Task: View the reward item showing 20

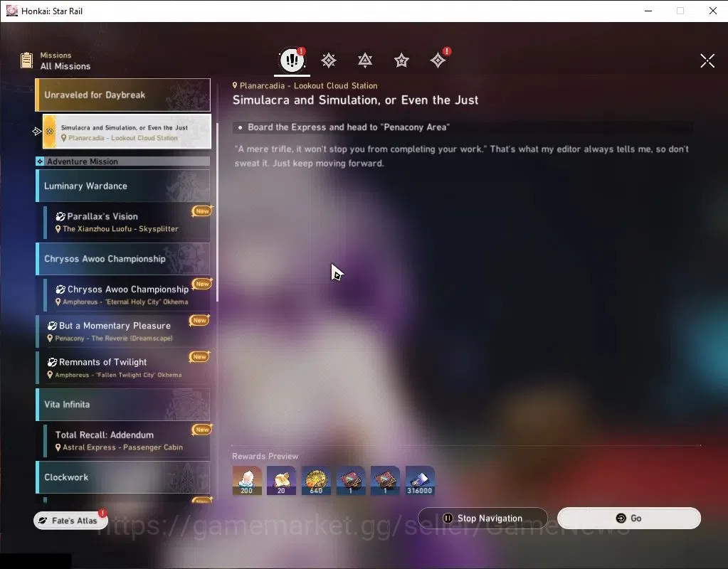Action: (x=281, y=480)
